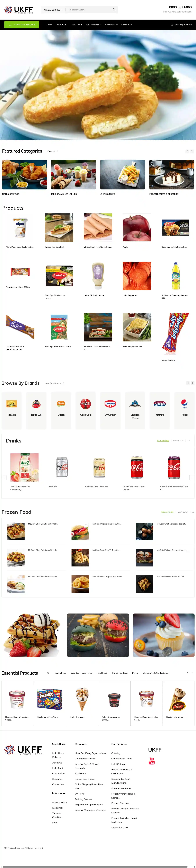The width and height of the screenshot is (196, 868).
Task: Click the YouTube icon in footer
Action: tap(152, 761)
